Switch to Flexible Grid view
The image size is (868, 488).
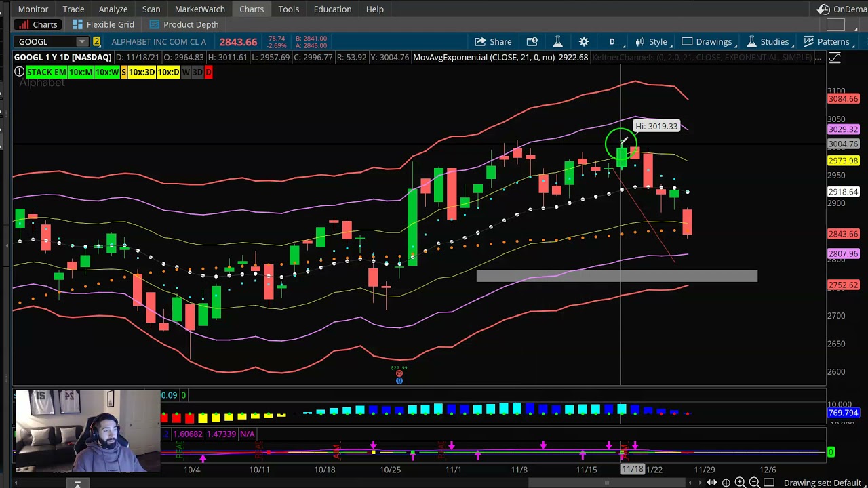pyautogui.click(x=104, y=24)
